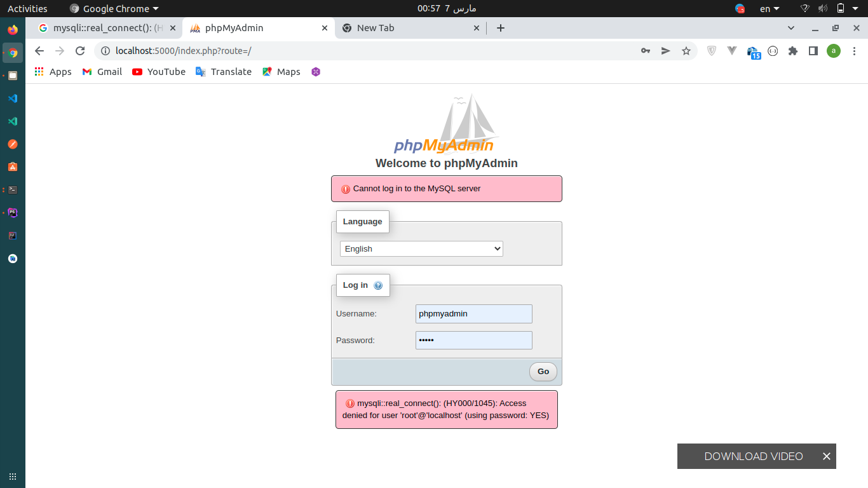Click the purple bookmark icon after Maps
The width and height of the screenshot is (868, 488).
pyautogui.click(x=316, y=72)
